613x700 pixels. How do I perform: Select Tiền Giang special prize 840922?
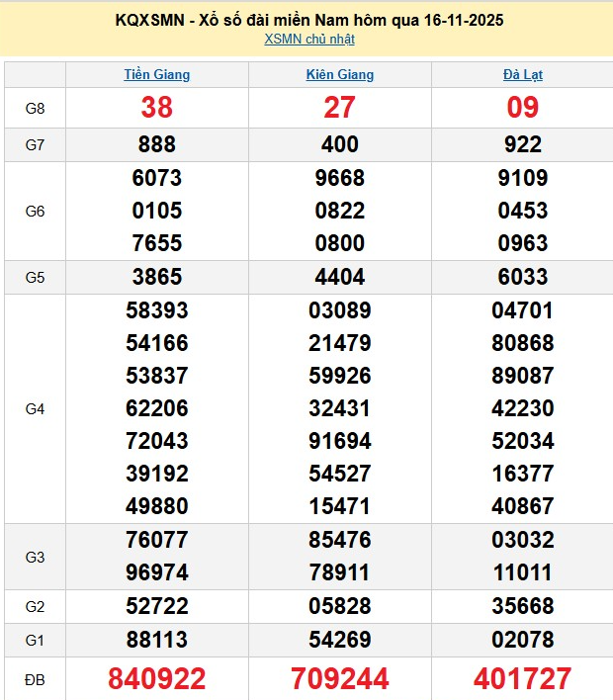(x=157, y=678)
